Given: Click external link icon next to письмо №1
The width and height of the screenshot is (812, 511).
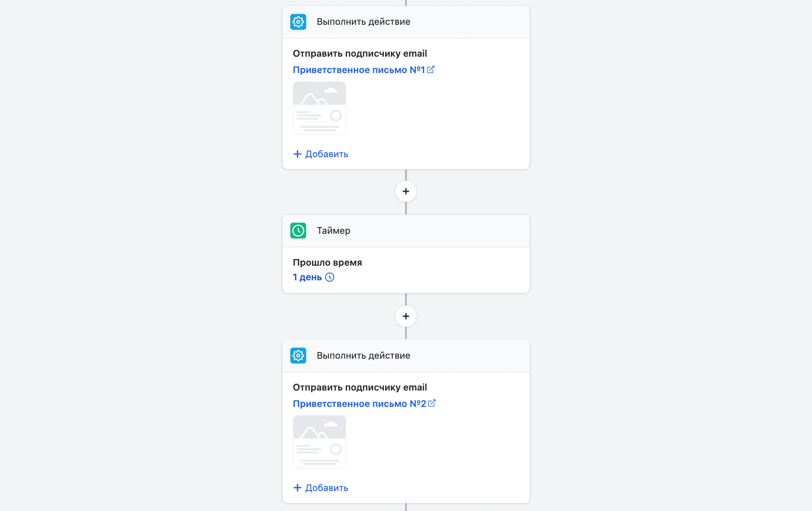Looking at the screenshot, I should coord(431,70).
